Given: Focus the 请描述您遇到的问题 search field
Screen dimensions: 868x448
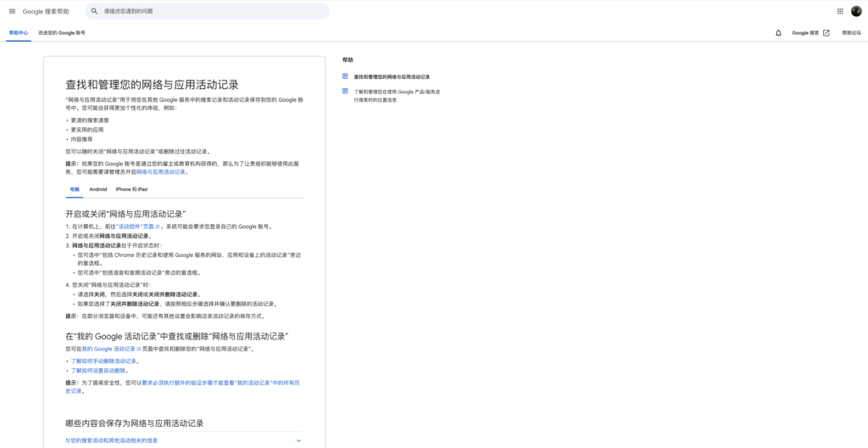Looking at the screenshot, I should click(x=207, y=11).
